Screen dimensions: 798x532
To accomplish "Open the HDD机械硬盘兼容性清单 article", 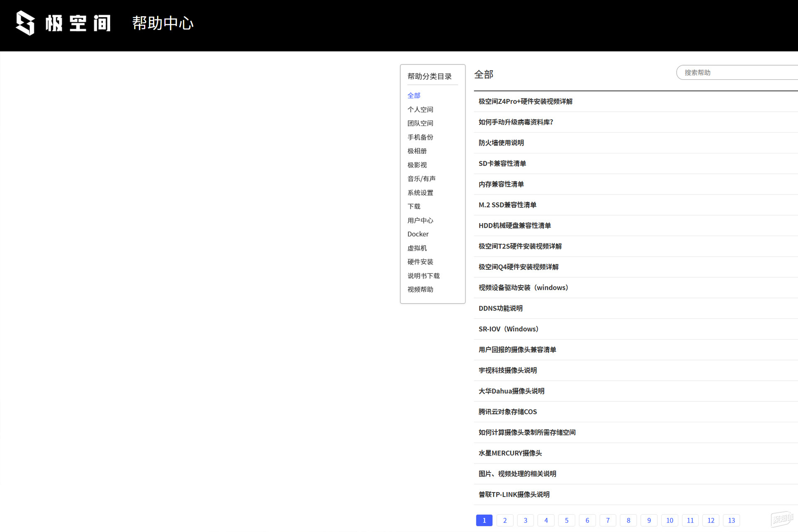I will point(515,226).
